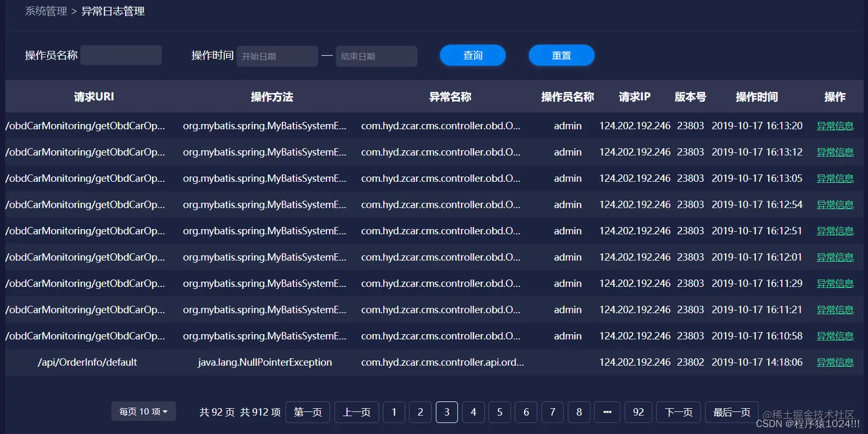This screenshot has width=868, height=434.
Task: Click the 开始日期 start date picker
Action: (277, 56)
